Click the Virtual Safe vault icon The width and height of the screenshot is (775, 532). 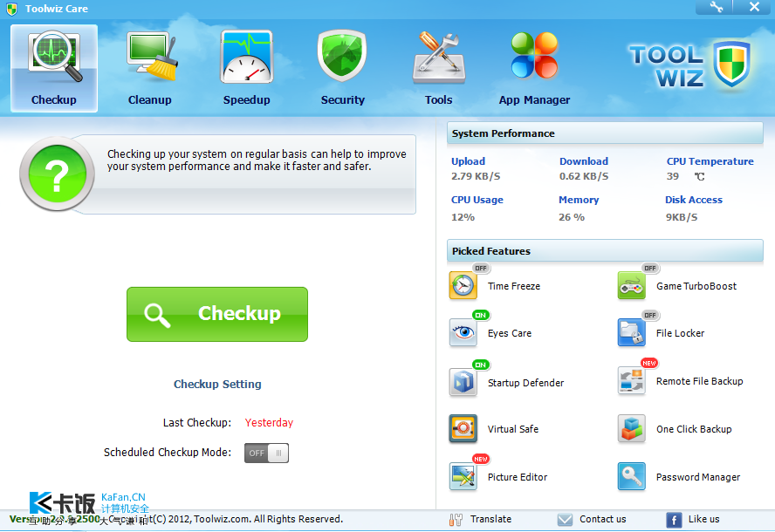pos(463,428)
